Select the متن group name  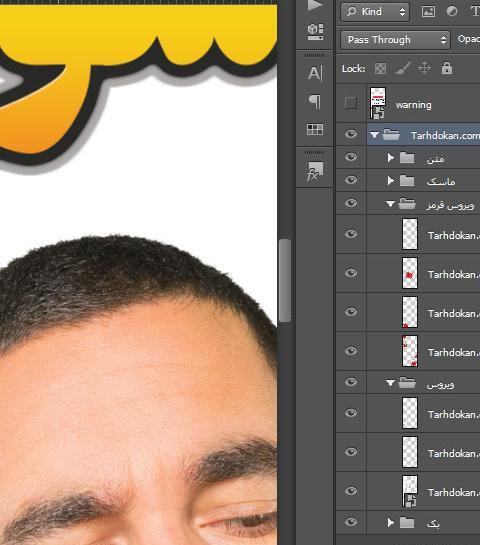[x=436, y=159]
